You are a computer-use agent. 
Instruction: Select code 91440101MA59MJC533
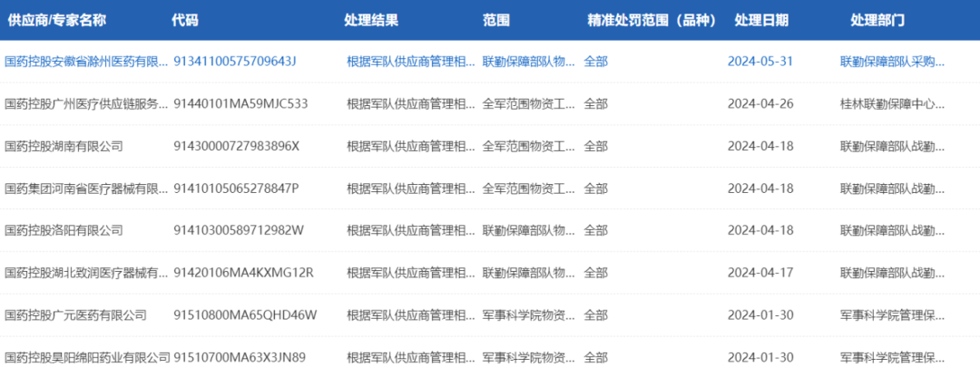[x=240, y=103]
